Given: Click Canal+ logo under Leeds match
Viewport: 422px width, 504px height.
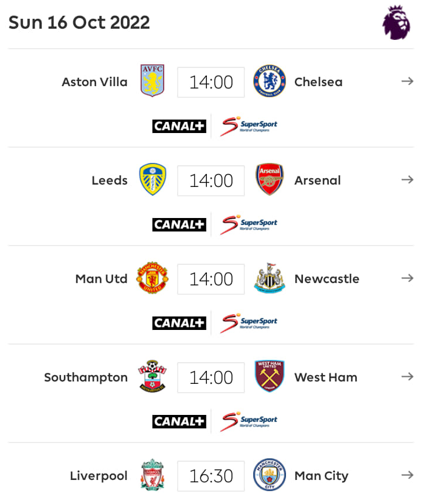Looking at the screenshot, I should coord(179,224).
